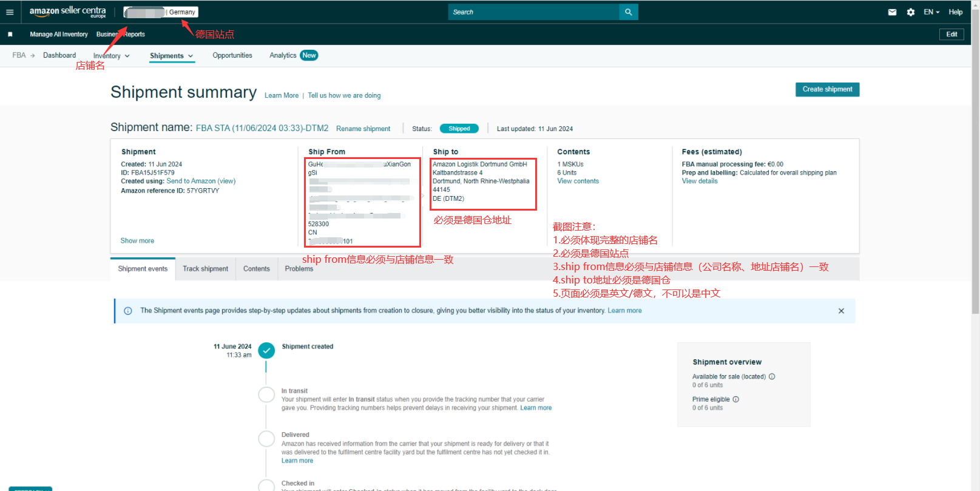Expand the Shipments dropdown menu
This screenshot has height=491, width=980.
pyautogui.click(x=172, y=56)
